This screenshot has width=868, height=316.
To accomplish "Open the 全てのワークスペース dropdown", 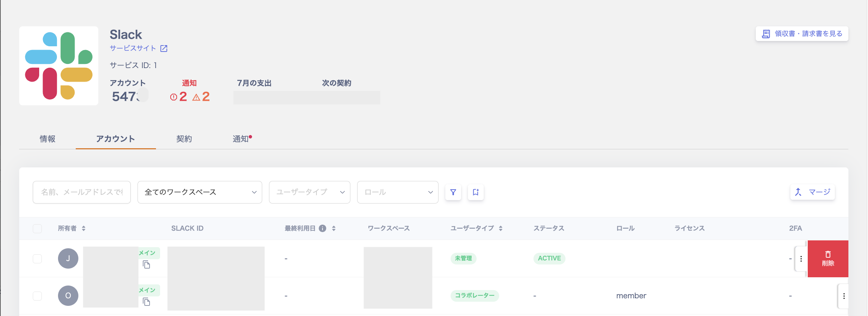I will point(200,192).
